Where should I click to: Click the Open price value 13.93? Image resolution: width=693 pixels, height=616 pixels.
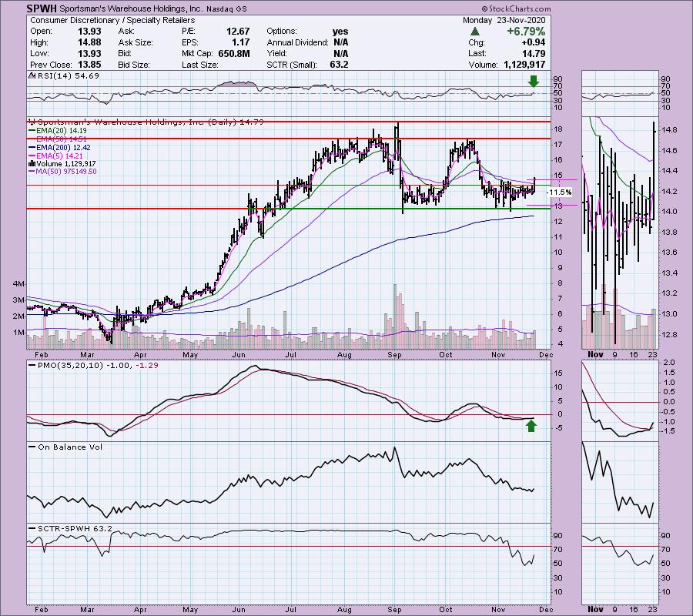89,32
